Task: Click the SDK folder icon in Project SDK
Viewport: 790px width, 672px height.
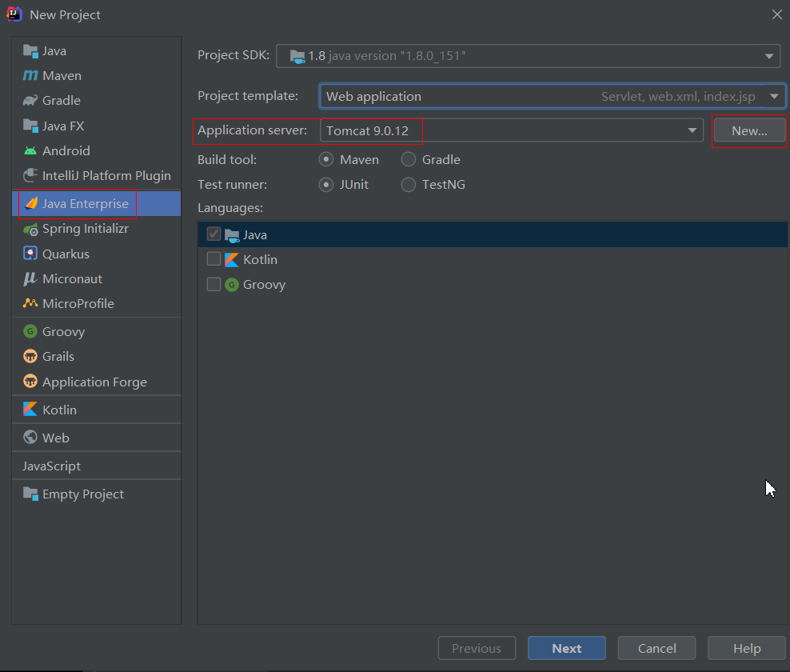Action: coord(297,57)
